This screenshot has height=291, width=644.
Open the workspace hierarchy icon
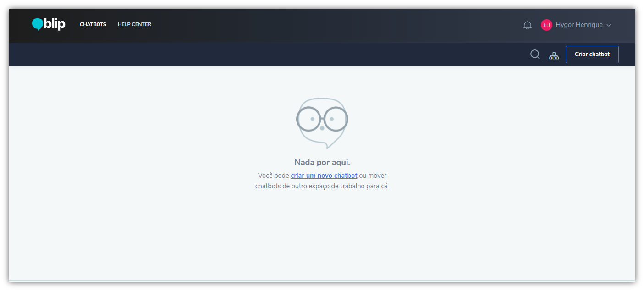tap(554, 56)
